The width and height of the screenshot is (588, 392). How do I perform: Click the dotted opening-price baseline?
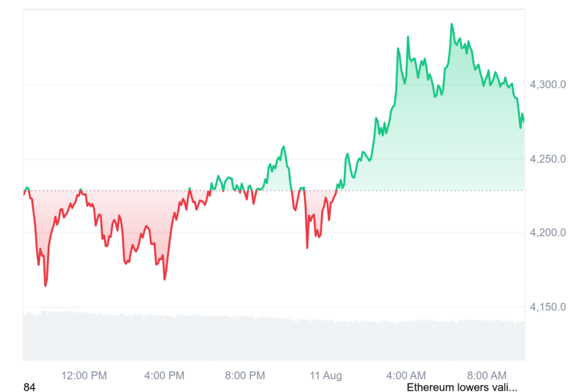tap(274, 191)
